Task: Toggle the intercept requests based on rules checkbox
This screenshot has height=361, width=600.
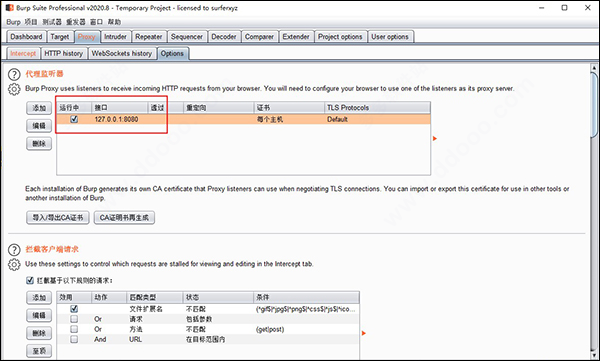Action: [30, 281]
